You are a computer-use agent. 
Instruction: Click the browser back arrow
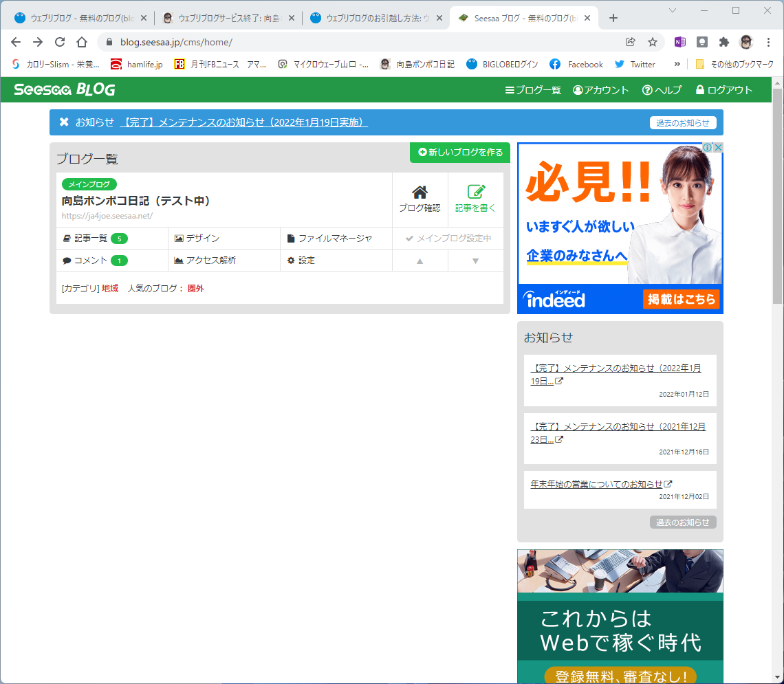click(16, 42)
